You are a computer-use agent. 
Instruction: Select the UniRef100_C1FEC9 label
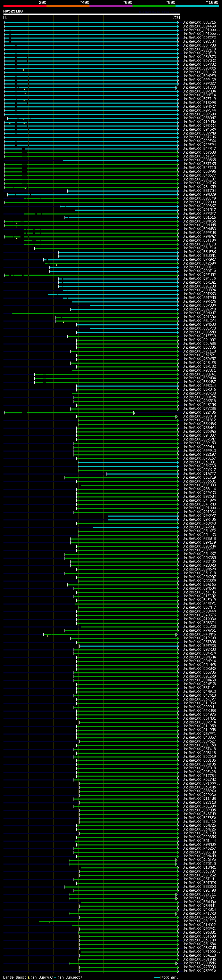pyautogui.click(x=199, y=336)
